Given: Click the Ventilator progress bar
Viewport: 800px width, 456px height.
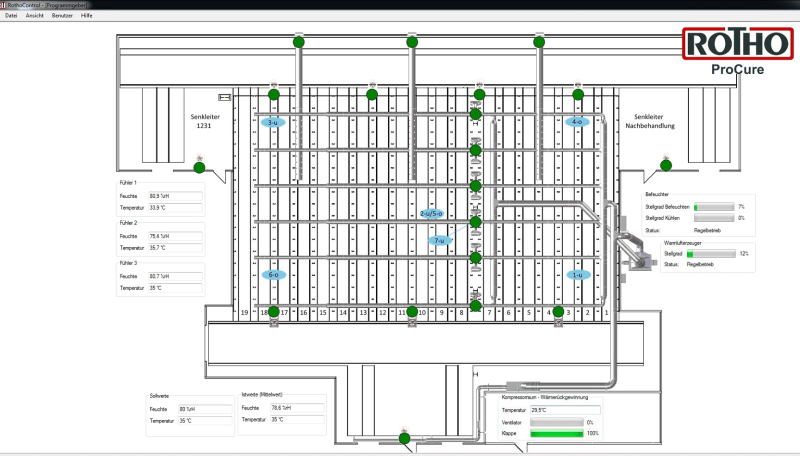Looking at the screenshot, I should tap(557, 422).
